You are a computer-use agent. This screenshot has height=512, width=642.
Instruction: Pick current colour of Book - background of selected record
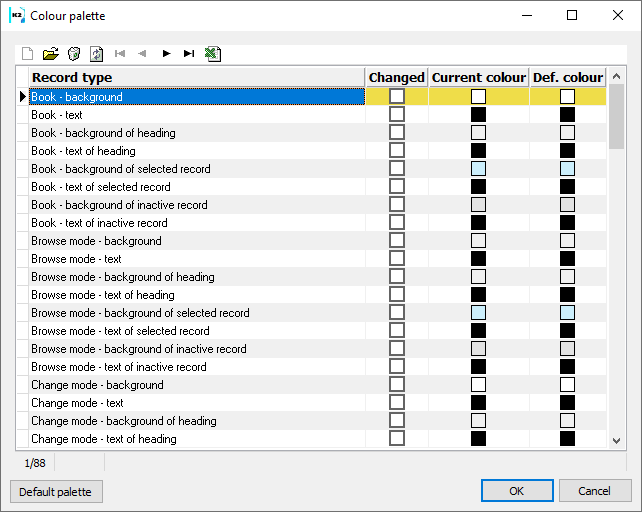[x=478, y=168]
